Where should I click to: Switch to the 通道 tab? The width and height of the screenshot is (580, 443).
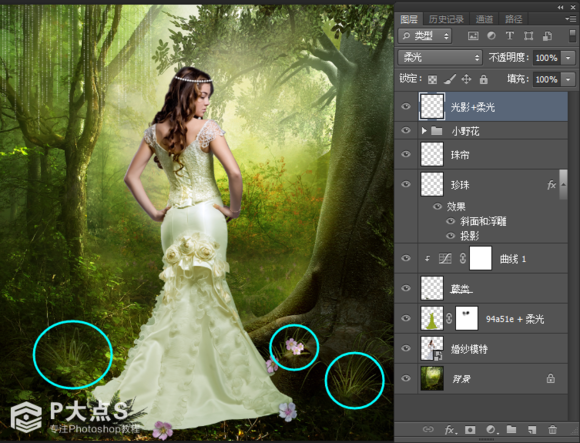click(484, 19)
